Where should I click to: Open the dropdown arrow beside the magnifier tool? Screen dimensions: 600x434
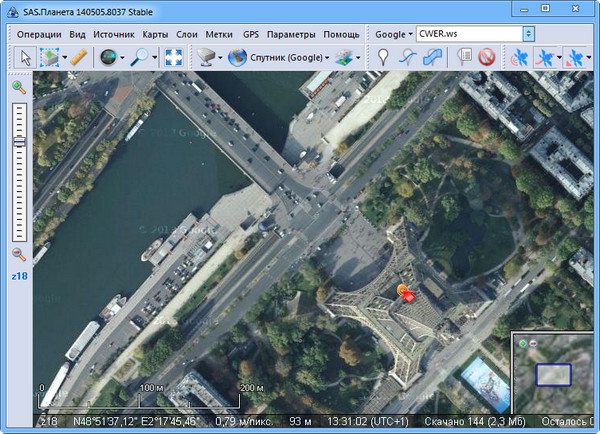[155, 57]
